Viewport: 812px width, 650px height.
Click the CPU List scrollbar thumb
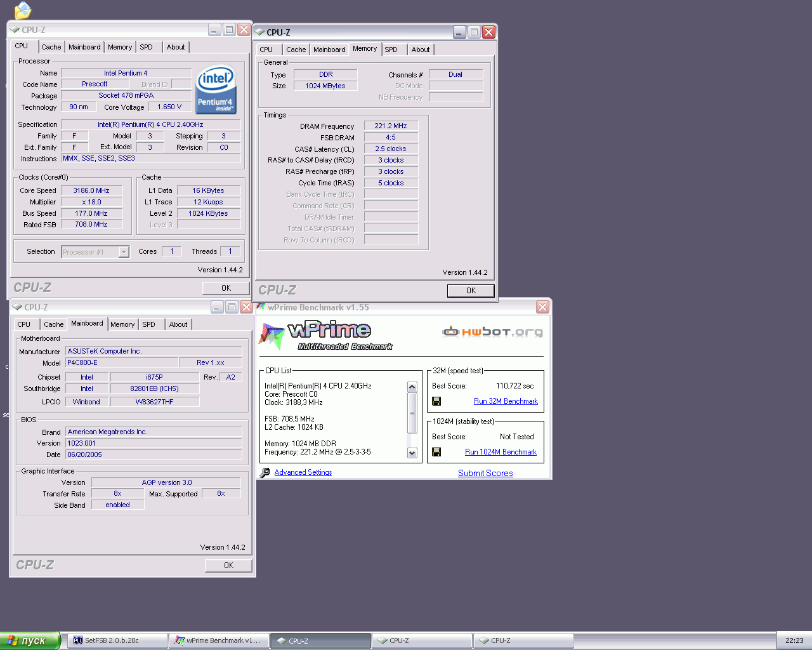click(x=412, y=413)
